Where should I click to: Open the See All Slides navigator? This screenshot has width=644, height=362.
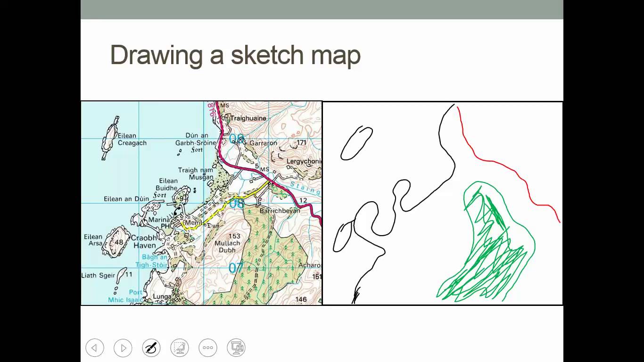click(x=180, y=347)
